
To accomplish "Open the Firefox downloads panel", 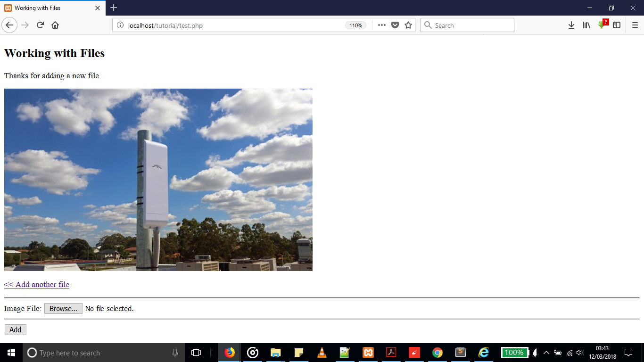I will (571, 25).
